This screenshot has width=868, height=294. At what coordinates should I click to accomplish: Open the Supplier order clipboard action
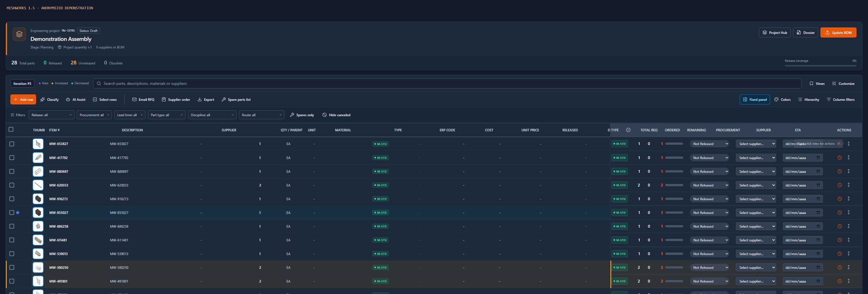[176, 99]
